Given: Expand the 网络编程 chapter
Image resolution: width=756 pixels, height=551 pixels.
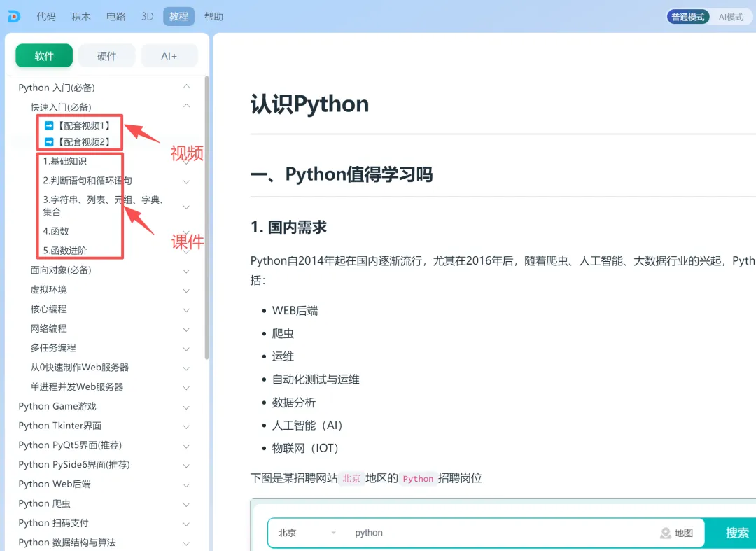Looking at the screenshot, I should coord(187,330).
